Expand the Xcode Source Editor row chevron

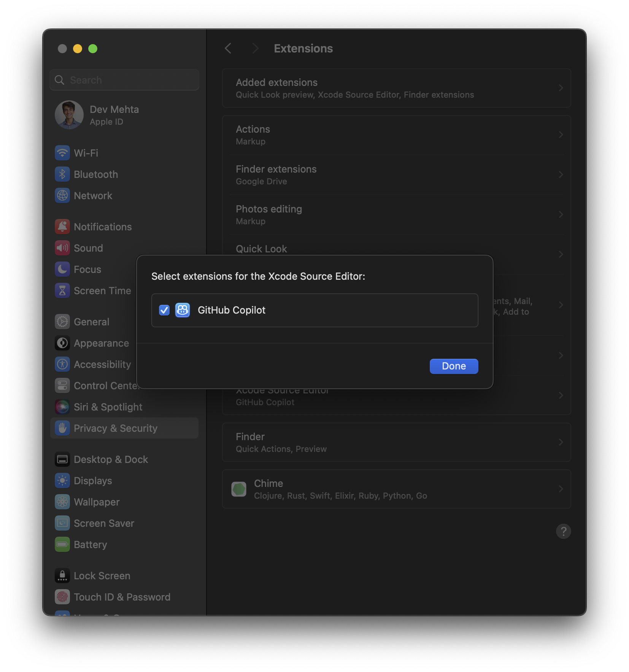pos(561,395)
